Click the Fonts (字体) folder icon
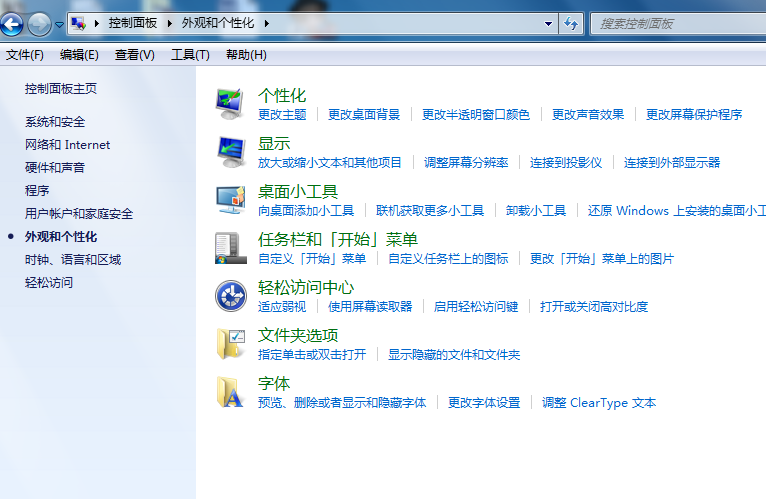The height and width of the screenshot is (499, 766). click(230, 392)
